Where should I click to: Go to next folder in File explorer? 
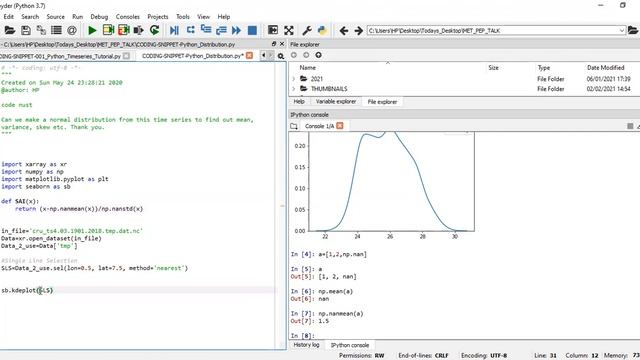tap(306, 55)
